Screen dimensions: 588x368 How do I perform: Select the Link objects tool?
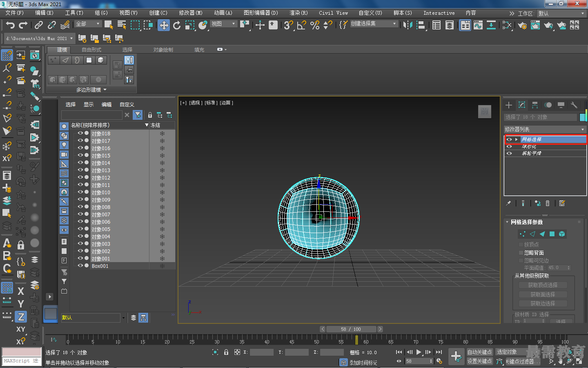tap(38, 25)
